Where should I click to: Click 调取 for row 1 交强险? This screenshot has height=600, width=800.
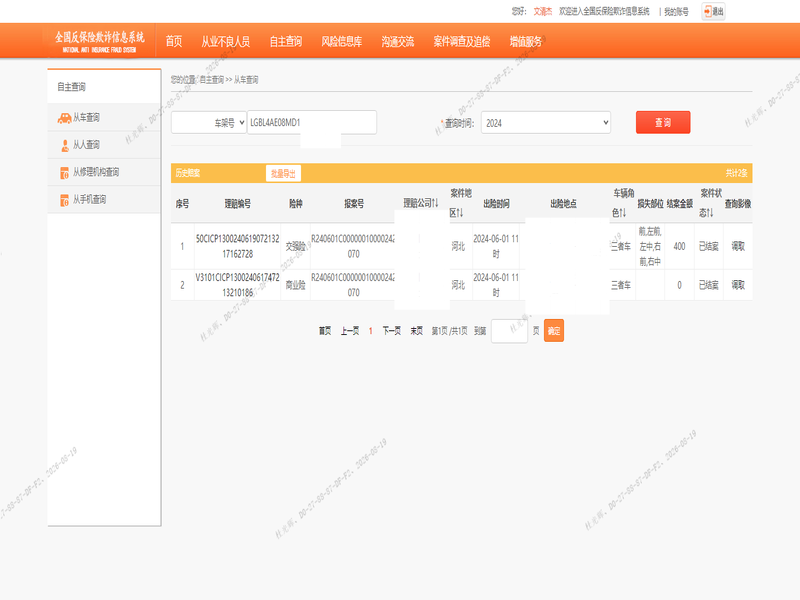(x=738, y=246)
